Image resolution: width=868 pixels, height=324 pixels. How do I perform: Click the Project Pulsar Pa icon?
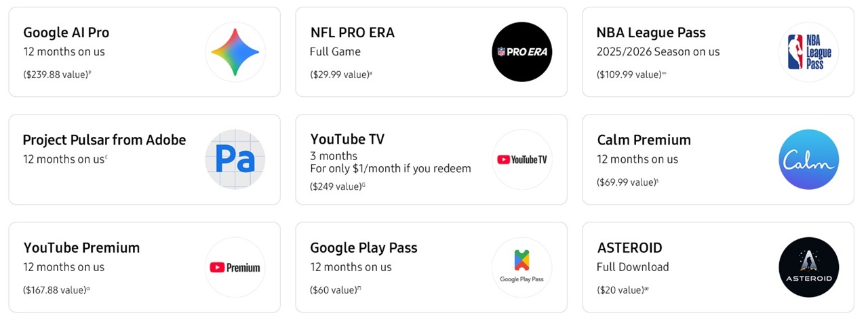pos(235,159)
